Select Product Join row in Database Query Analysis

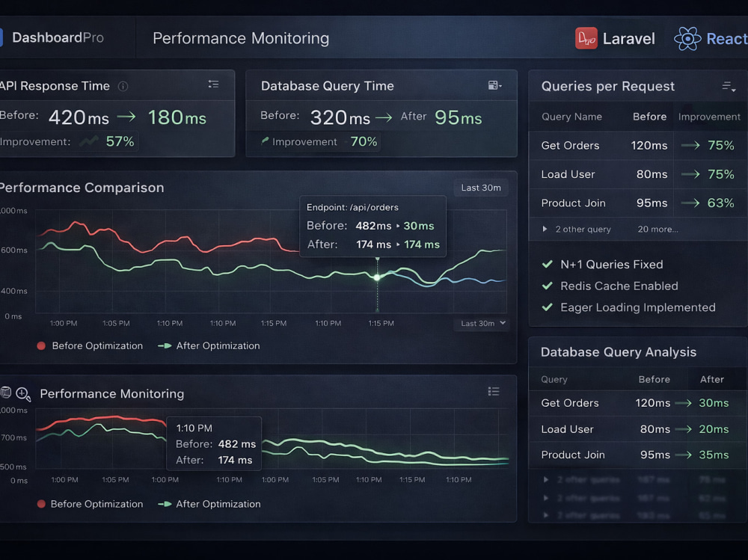pos(638,455)
